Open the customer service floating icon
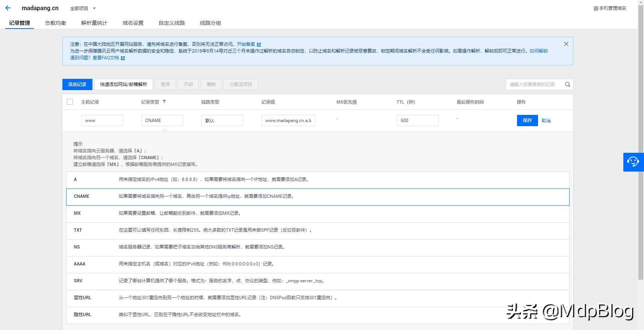The width and height of the screenshot is (644, 330). (x=633, y=162)
